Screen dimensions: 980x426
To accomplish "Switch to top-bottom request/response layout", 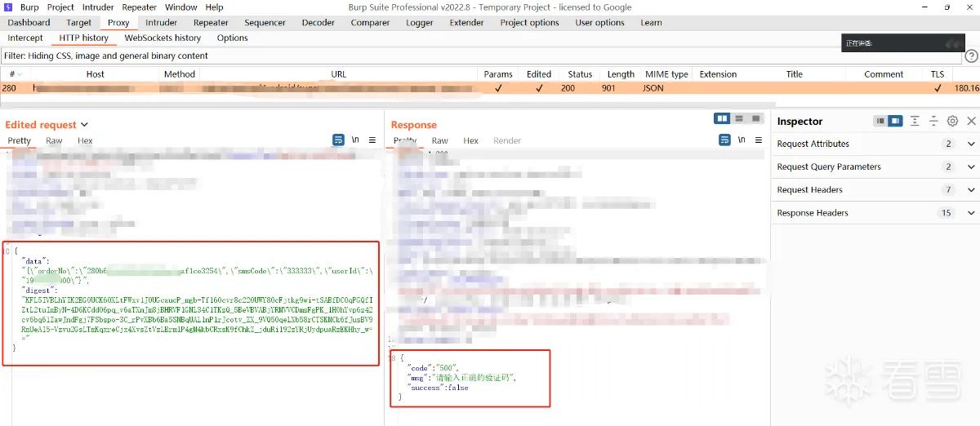I will pyautogui.click(x=739, y=119).
